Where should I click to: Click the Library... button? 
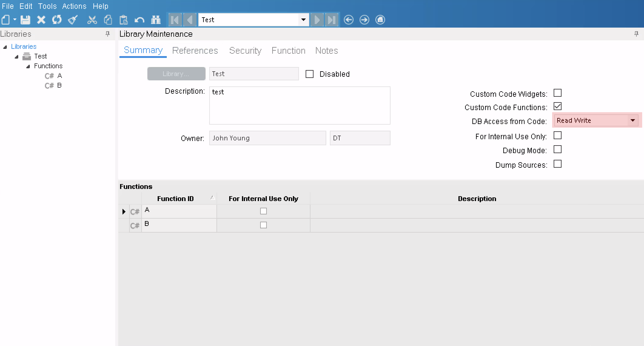pyautogui.click(x=176, y=74)
